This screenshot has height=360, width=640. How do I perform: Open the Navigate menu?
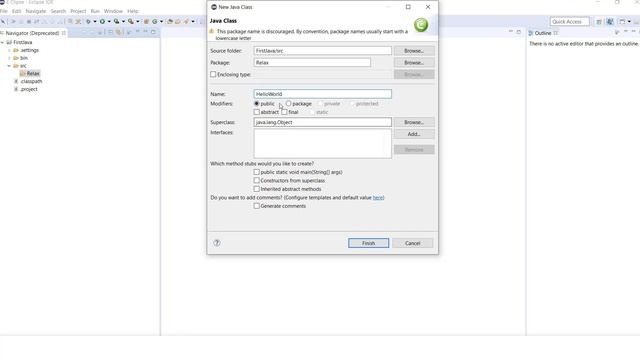point(36,11)
